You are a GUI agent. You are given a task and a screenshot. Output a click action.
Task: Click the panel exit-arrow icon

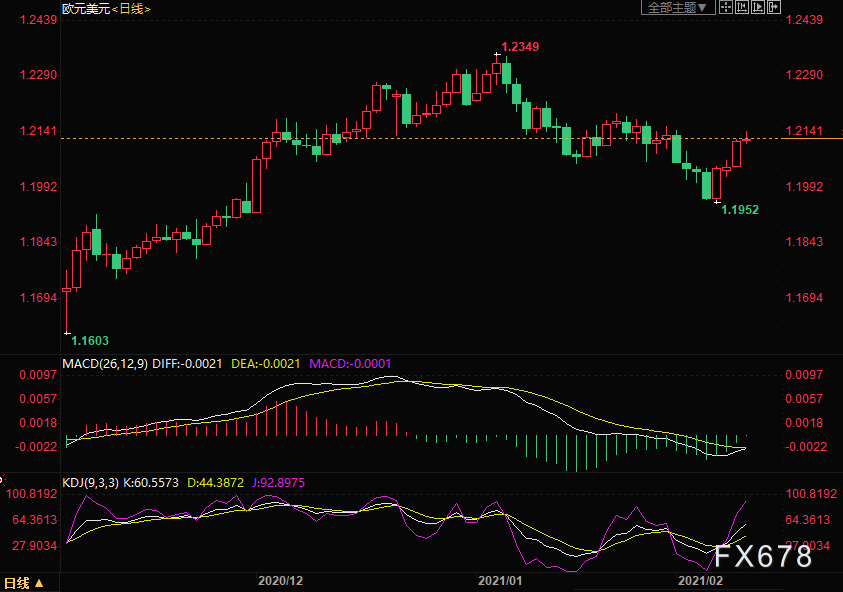774,7
